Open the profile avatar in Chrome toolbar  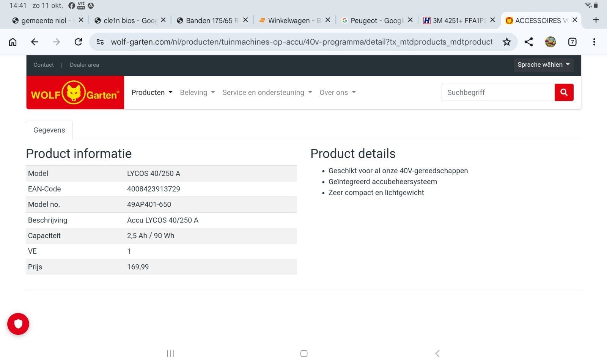pyautogui.click(x=550, y=42)
